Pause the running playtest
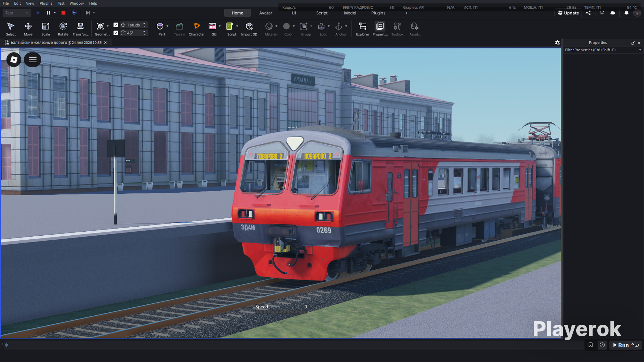This screenshot has width=644, height=362. (49, 13)
